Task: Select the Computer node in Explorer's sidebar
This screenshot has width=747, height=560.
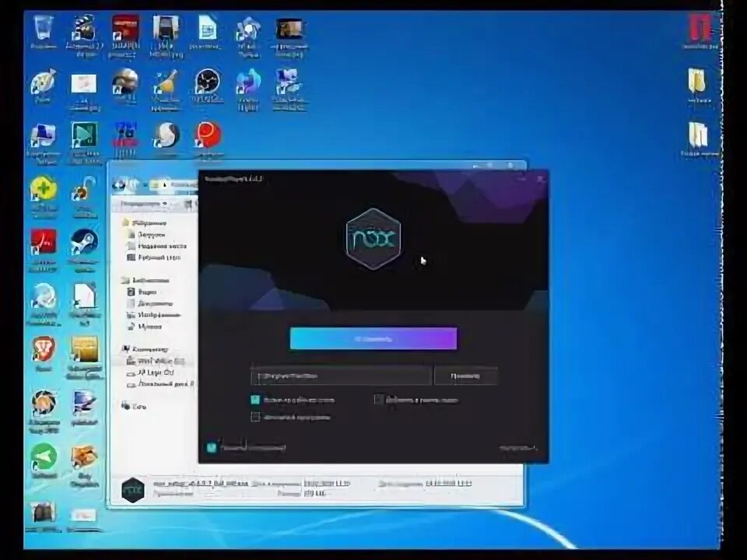Action: (146, 349)
